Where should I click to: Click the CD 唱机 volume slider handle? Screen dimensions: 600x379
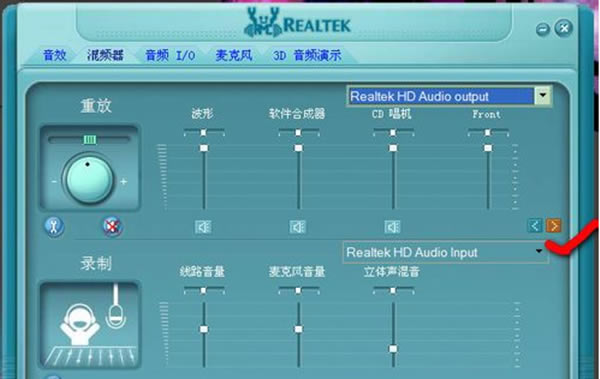tap(393, 148)
